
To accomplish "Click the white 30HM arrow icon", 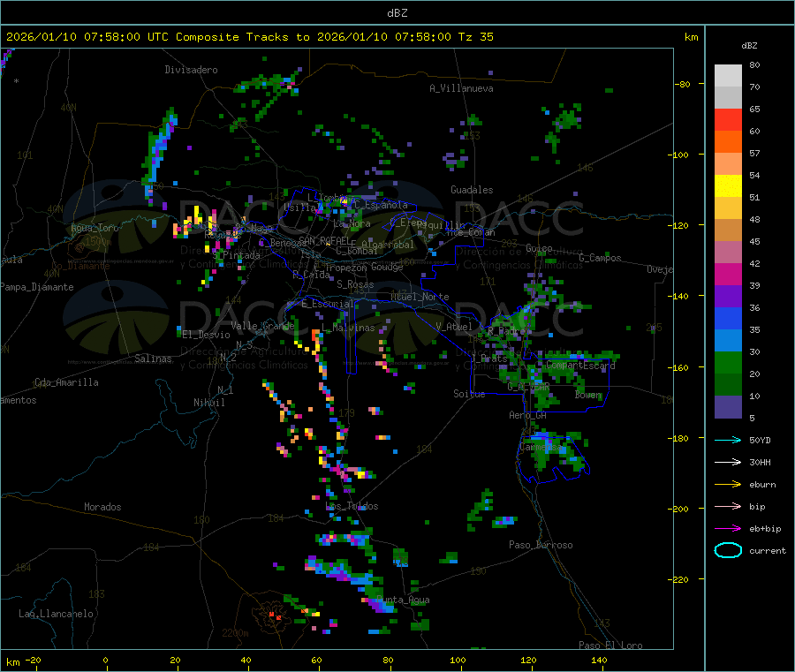I will (x=728, y=462).
